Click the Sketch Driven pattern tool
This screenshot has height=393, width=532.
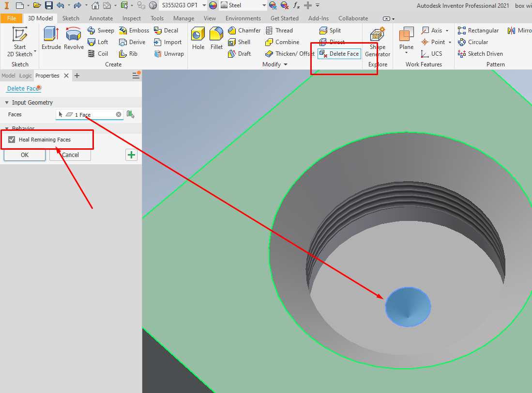point(480,53)
